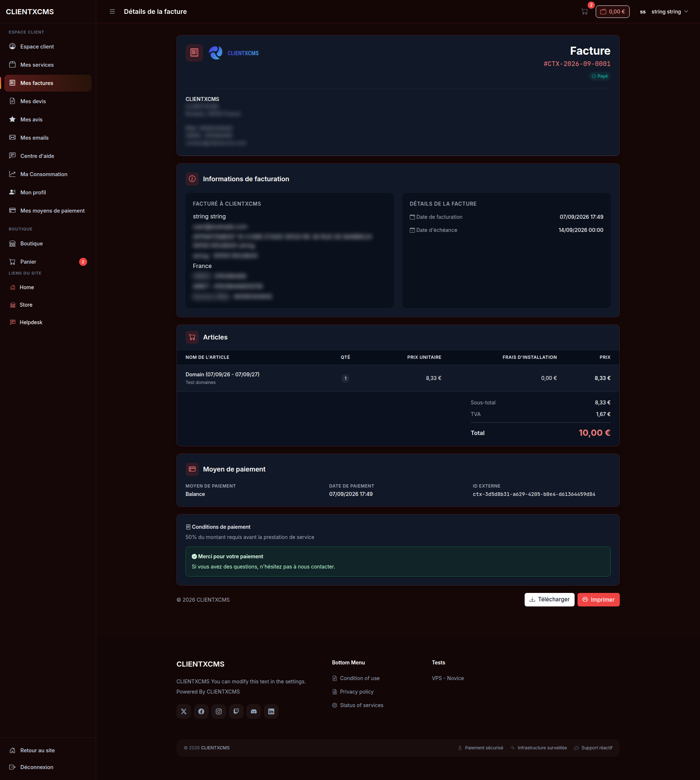
Task: Expand the string string user dropdown
Action: (664, 12)
